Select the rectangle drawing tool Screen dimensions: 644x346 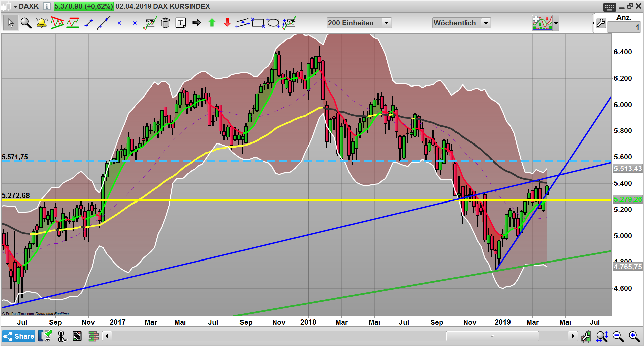(x=258, y=23)
